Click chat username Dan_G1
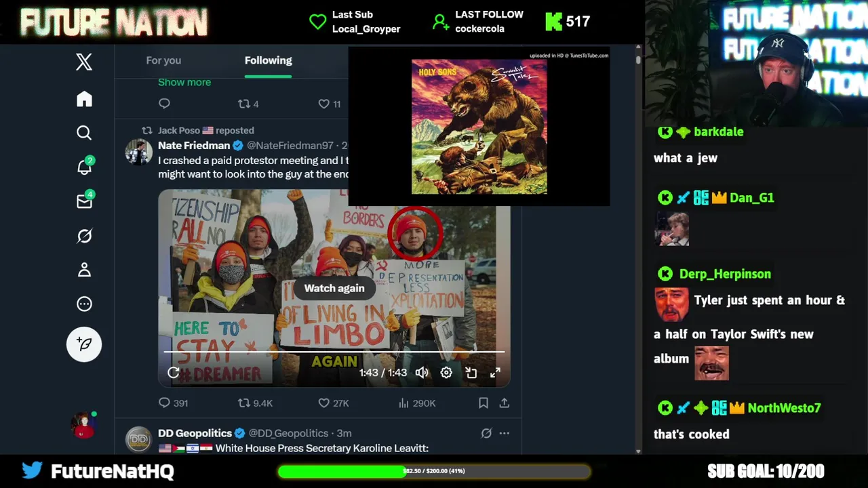Image resolution: width=868 pixels, height=488 pixels. (x=751, y=198)
